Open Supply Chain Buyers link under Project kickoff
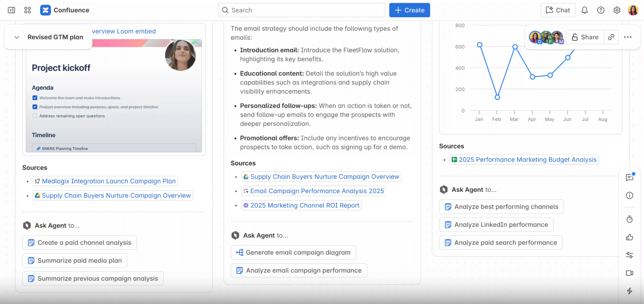The height and width of the screenshot is (304, 644). point(113,195)
